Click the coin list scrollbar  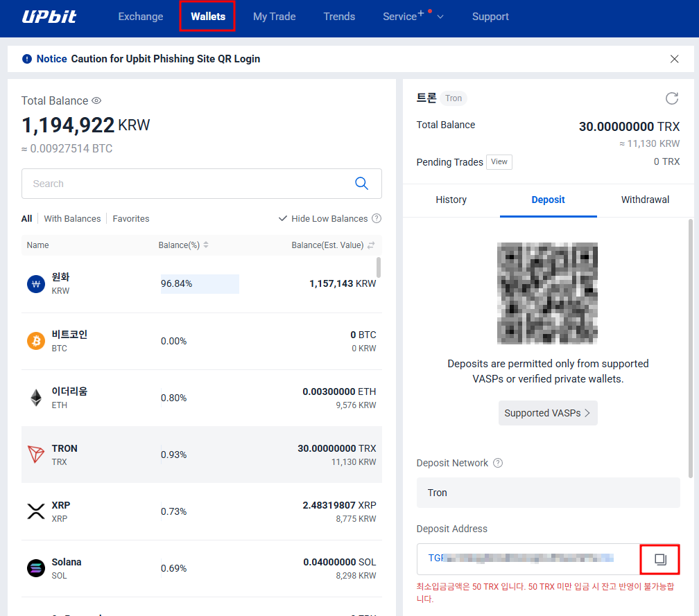[x=378, y=267]
